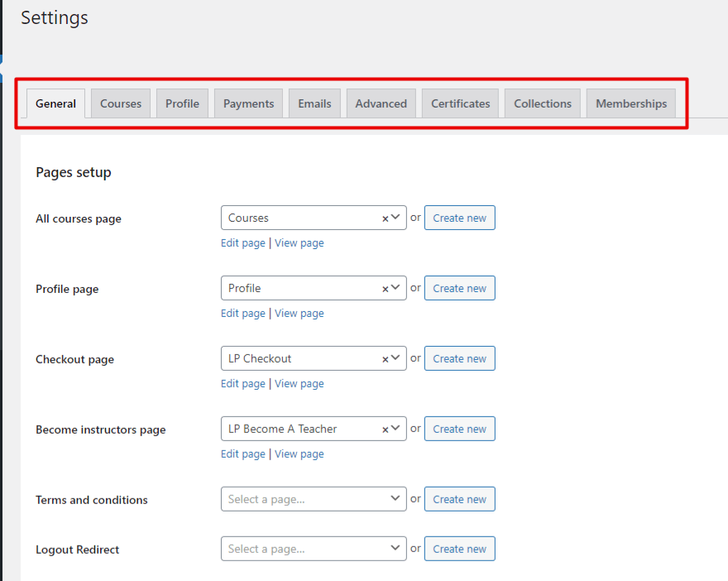The image size is (728, 581).
Task: Click the 'Settings' page title
Action: (x=55, y=17)
